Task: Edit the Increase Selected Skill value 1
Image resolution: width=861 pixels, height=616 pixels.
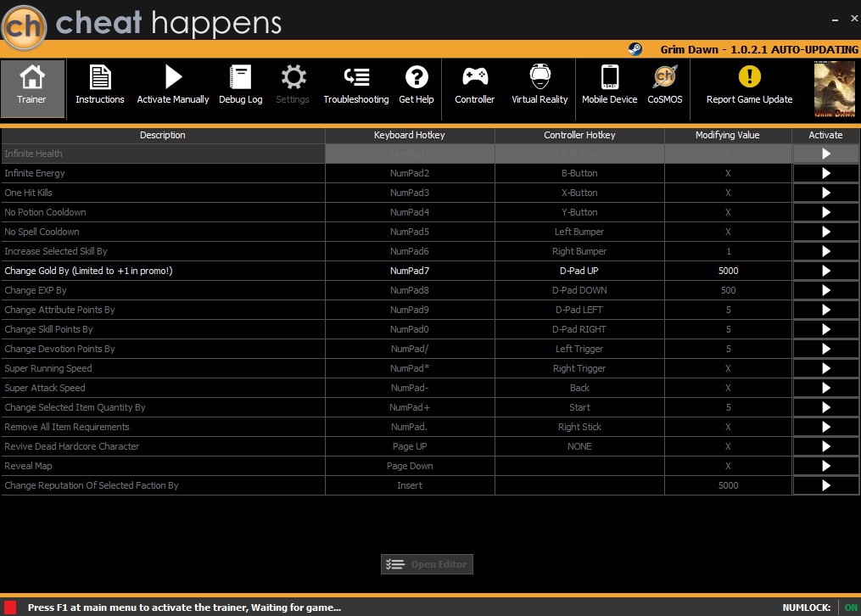Action: [x=728, y=251]
